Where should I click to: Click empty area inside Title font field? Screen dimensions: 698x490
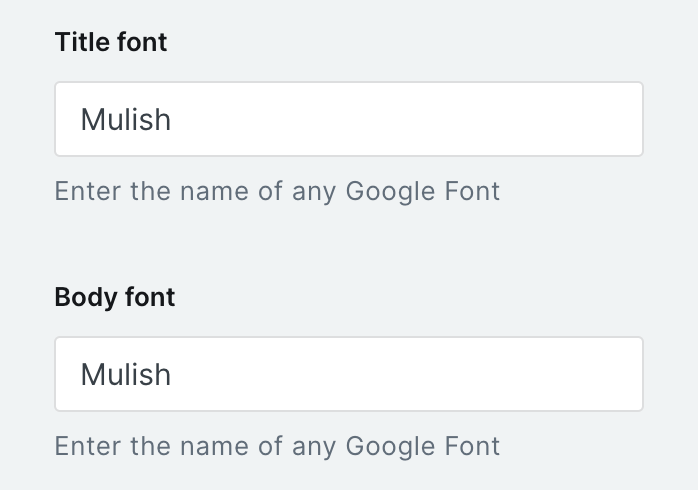pyautogui.click(x=450, y=120)
